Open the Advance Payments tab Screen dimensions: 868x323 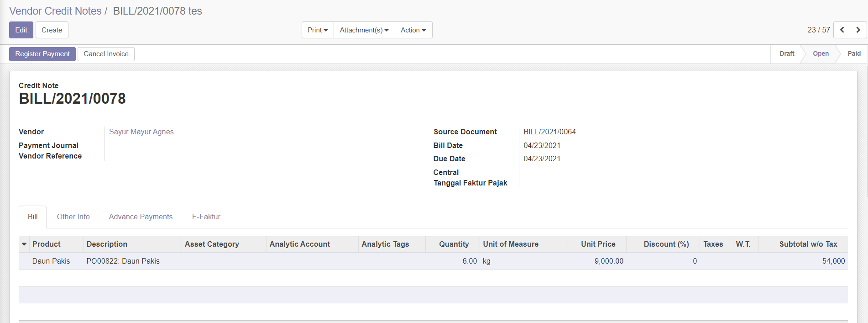coord(141,217)
